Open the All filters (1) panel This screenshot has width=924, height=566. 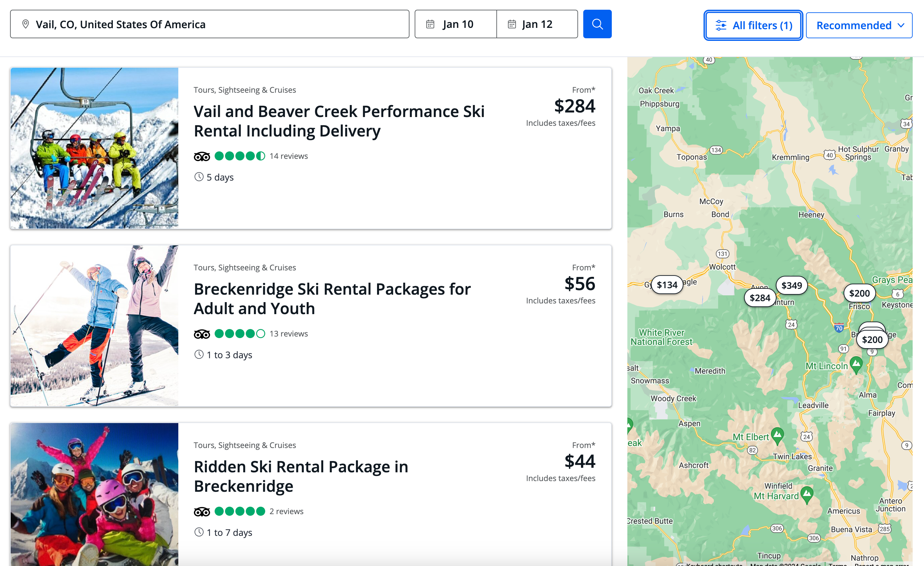click(752, 25)
